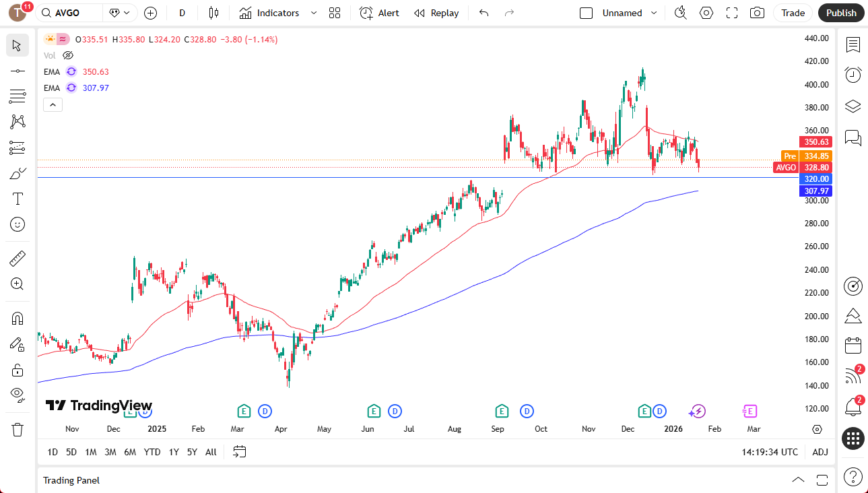The image size is (868, 493).
Task: Select the cross cursor tool
Action: [x=18, y=46]
